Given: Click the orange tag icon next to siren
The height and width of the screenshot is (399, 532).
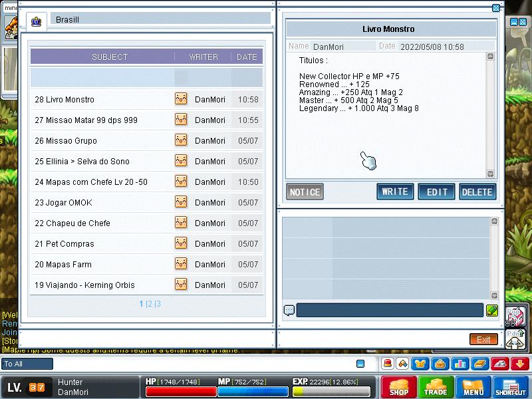Looking at the screenshot, I should (x=403, y=364).
